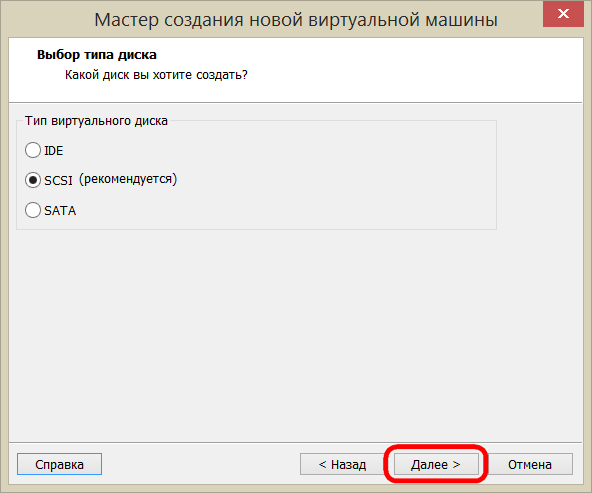Click the (рекомендуется) hint text
The width and height of the screenshot is (592, 493).
pos(128,179)
